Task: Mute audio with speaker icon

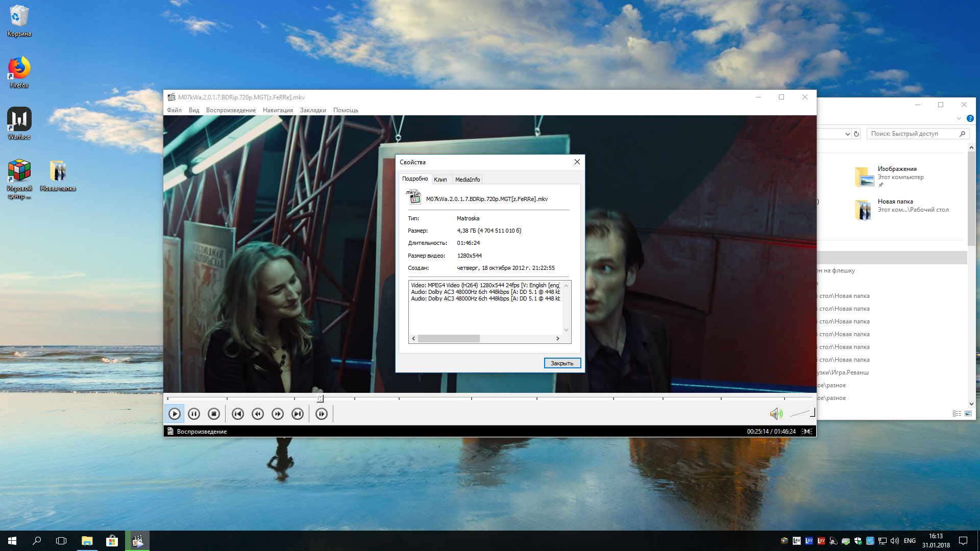Action: [776, 414]
